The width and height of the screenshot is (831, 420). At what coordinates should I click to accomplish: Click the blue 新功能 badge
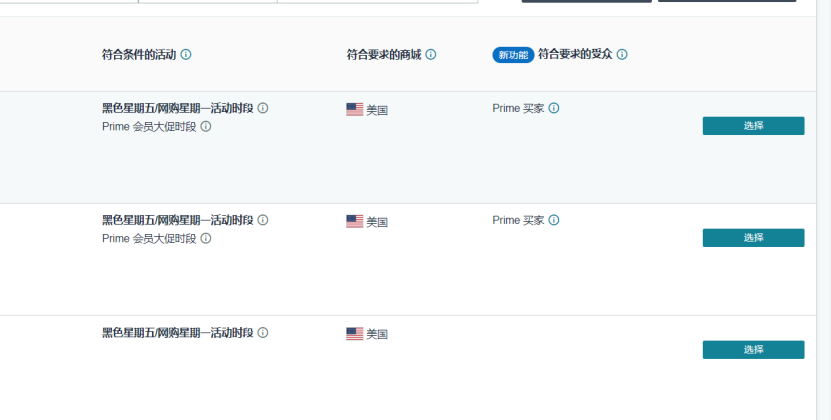pos(513,55)
